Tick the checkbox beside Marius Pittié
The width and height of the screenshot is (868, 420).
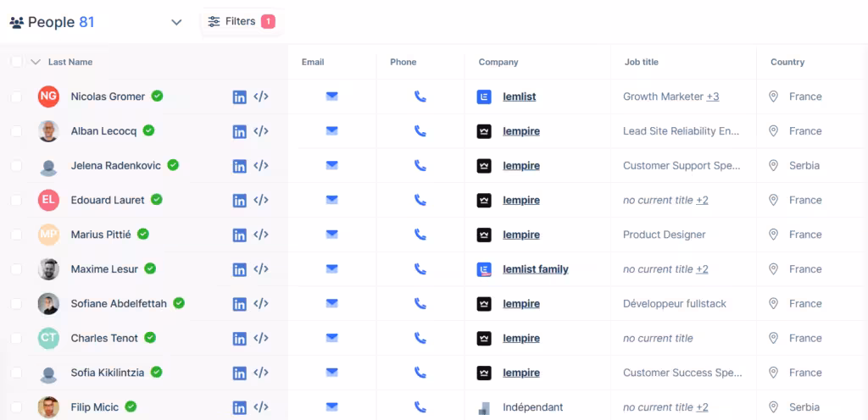click(16, 235)
